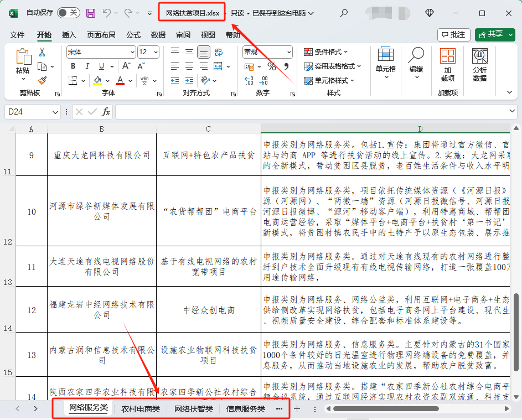The width and height of the screenshot is (522, 420).
Task: Click the Comma (千位分隔) style icon
Action: 286,67
